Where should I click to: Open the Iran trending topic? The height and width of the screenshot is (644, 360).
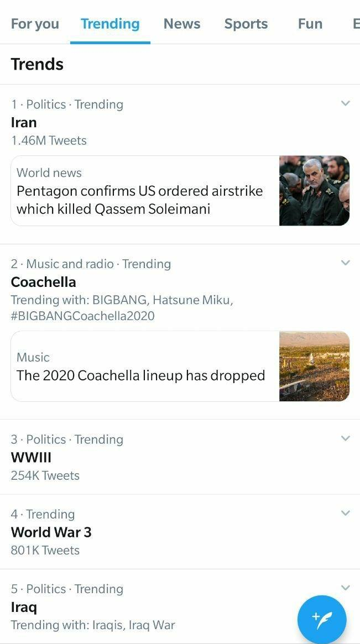pos(24,122)
